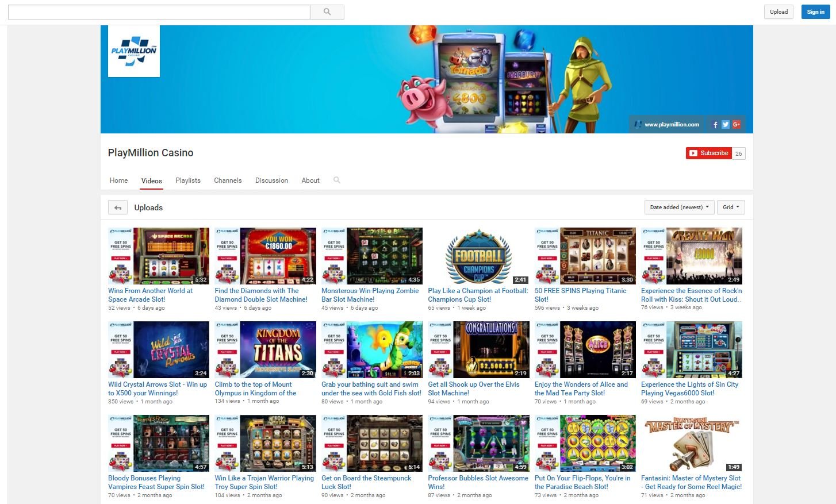
Task: Open 'Monsterous Win Playing Zombie' title link
Action: point(370,295)
